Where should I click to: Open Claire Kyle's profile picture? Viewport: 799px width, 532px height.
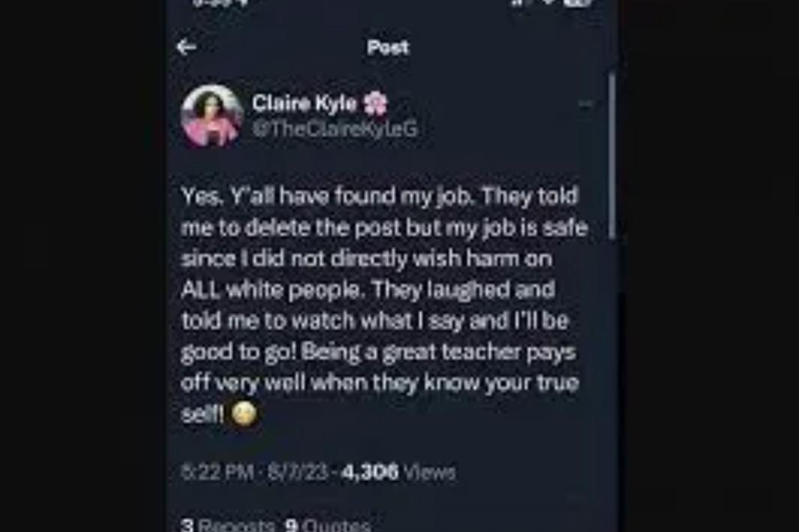[212, 116]
